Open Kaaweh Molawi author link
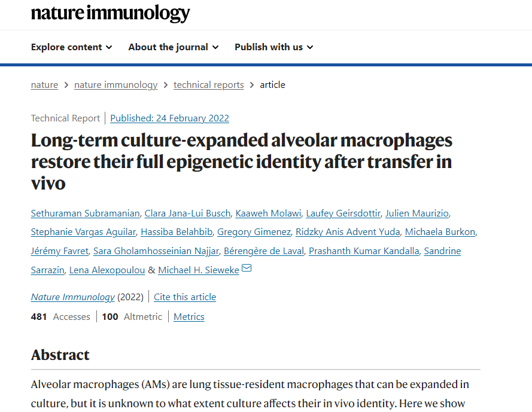Image resolution: width=532 pixels, height=412 pixels. tap(268, 213)
